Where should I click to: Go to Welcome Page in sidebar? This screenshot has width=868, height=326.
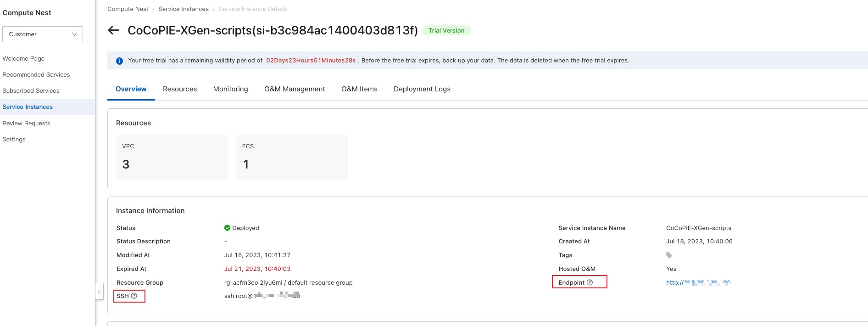pyautogui.click(x=23, y=58)
